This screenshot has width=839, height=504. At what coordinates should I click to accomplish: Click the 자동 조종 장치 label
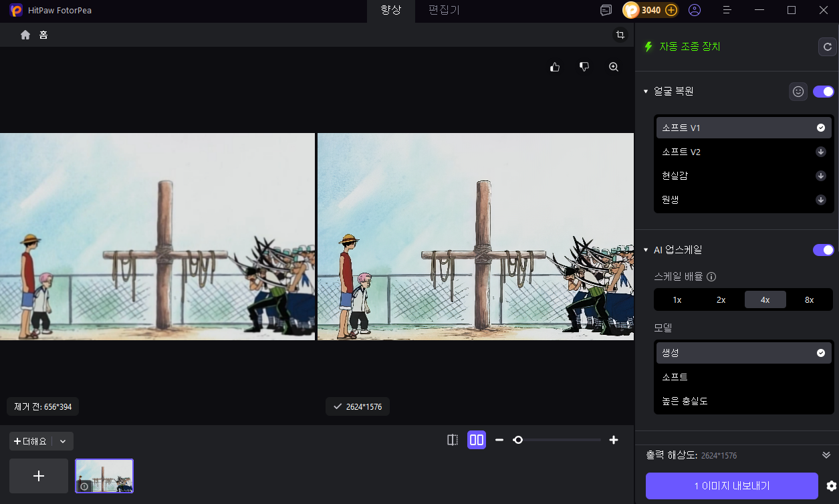[x=690, y=47]
